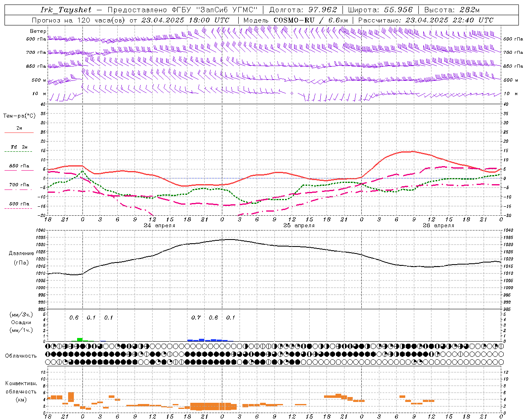Click the 985 value on left pressure axis
525x420 pixels.
[x=43, y=309]
